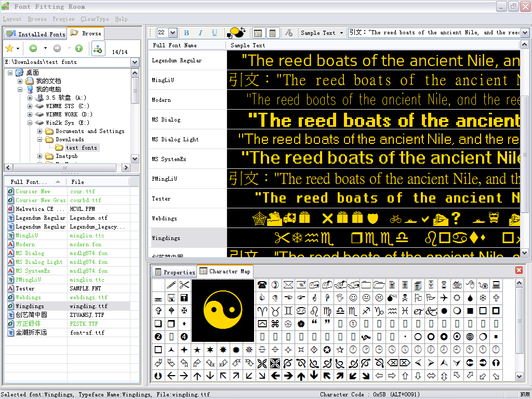
Task: Sort by Full Font Name column header
Action: (x=187, y=46)
